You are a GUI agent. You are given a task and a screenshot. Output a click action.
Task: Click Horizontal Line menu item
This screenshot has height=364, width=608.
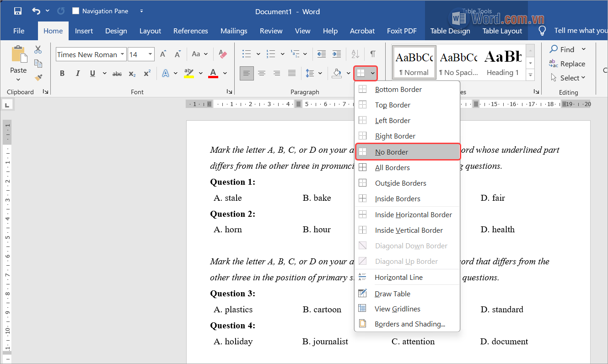tap(408, 277)
